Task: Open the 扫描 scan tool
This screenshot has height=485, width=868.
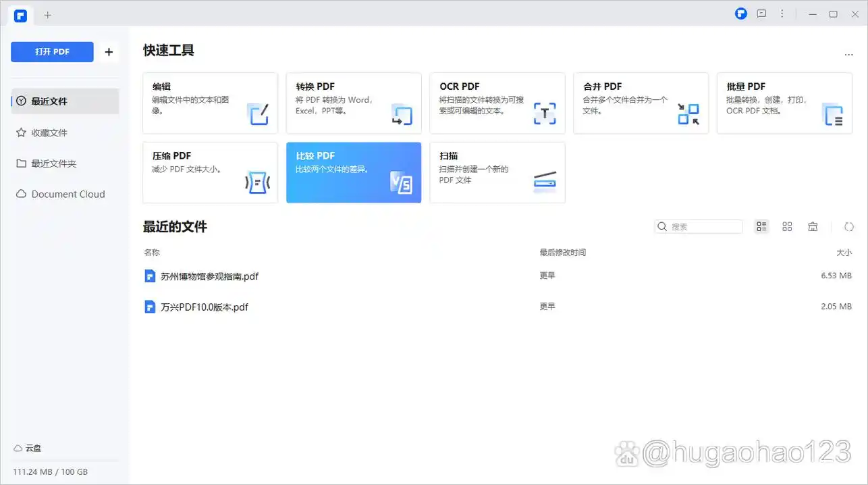Action: pyautogui.click(x=497, y=172)
